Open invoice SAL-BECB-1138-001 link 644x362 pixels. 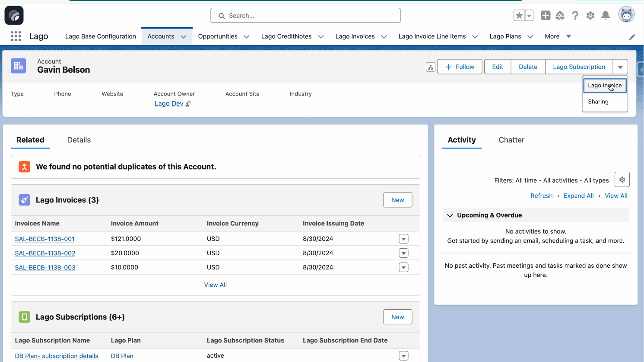[45, 239]
